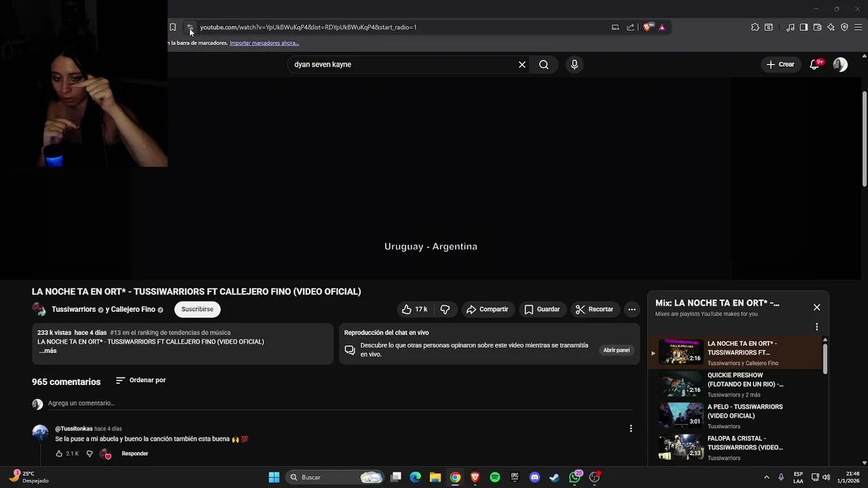Viewport: 868px width, 488px height.
Task: Open the account avatar menu
Action: tap(840, 64)
